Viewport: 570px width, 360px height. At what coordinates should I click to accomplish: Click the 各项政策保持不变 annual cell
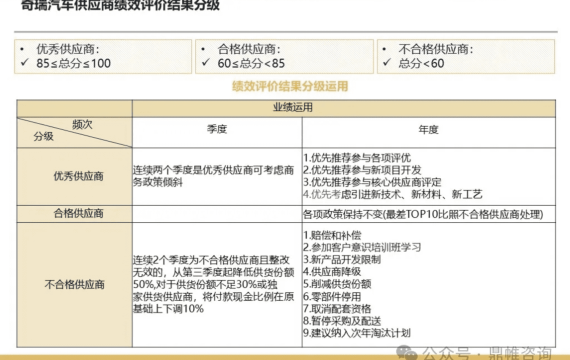[x=429, y=214]
